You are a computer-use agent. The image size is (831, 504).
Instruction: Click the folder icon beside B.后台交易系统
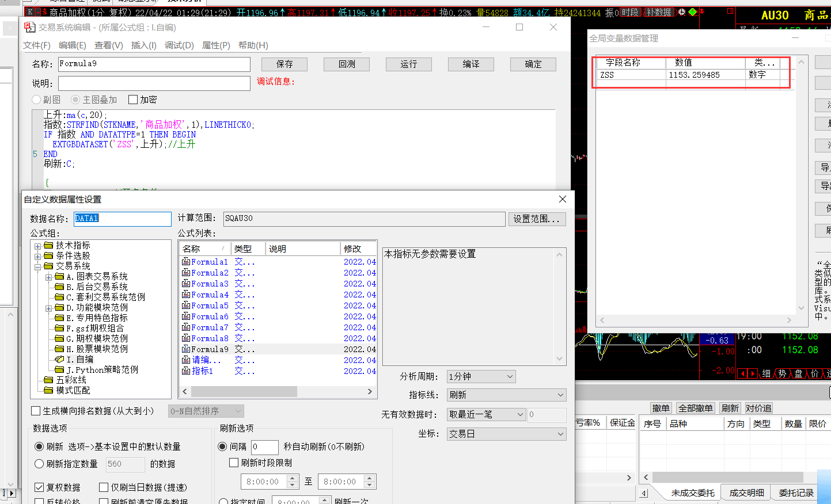tap(59, 287)
